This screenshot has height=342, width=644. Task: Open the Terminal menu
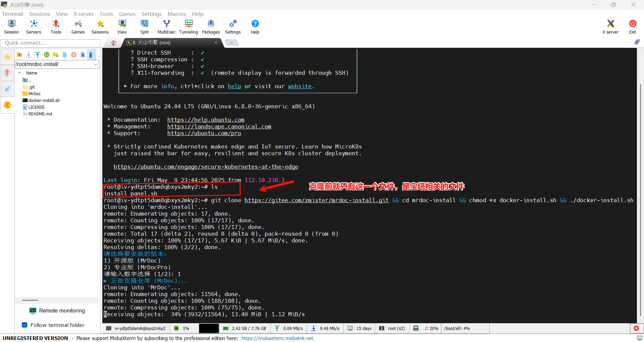tap(12, 14)
